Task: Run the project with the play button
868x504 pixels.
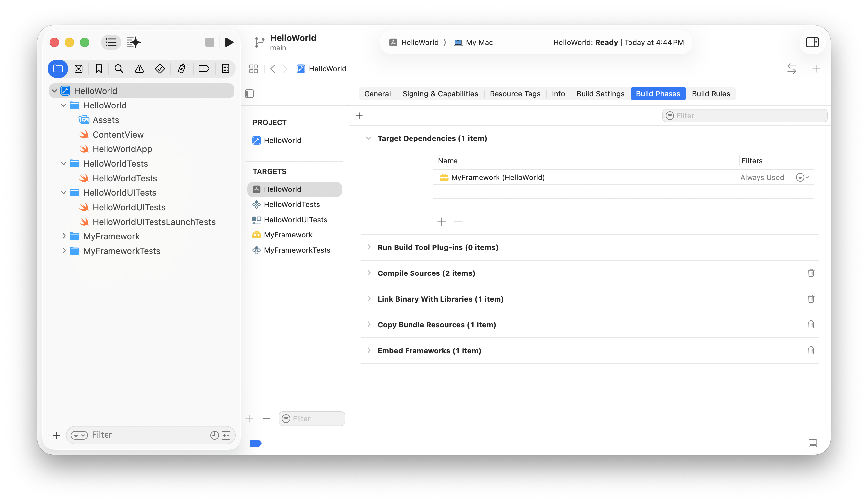Action: (229, 42)
